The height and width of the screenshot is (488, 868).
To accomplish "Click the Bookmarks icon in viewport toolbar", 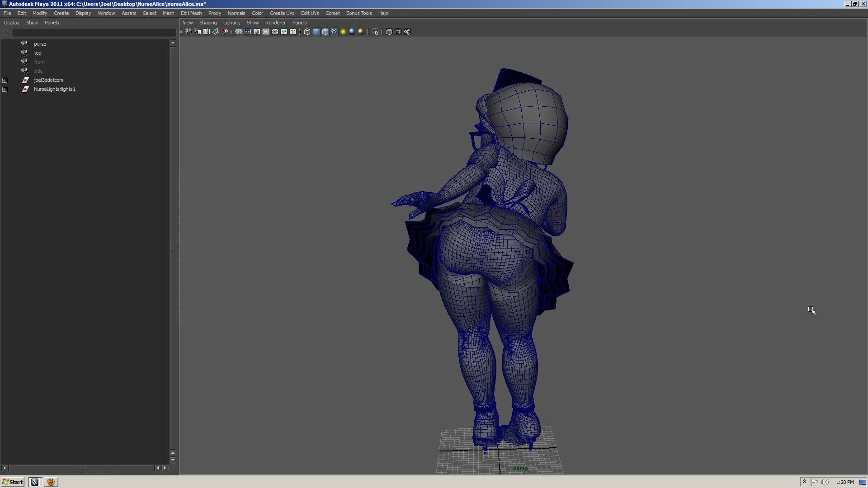I will tap(207, 32).
